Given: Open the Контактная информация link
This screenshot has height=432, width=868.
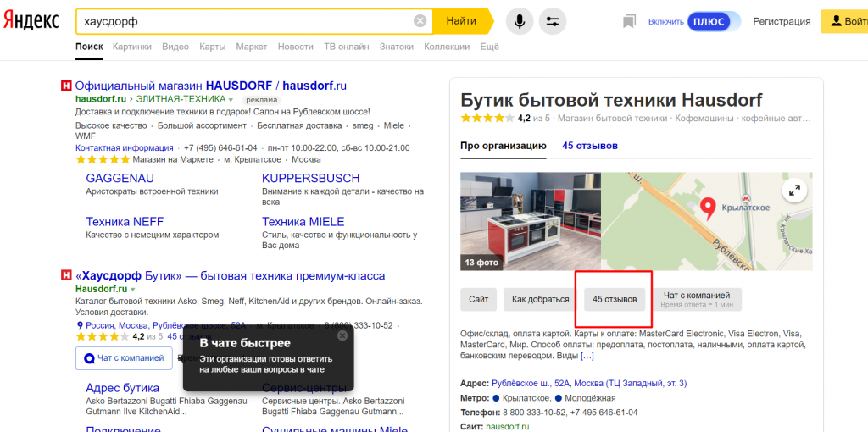Looking at the screenshot, I should click(125, 147).
